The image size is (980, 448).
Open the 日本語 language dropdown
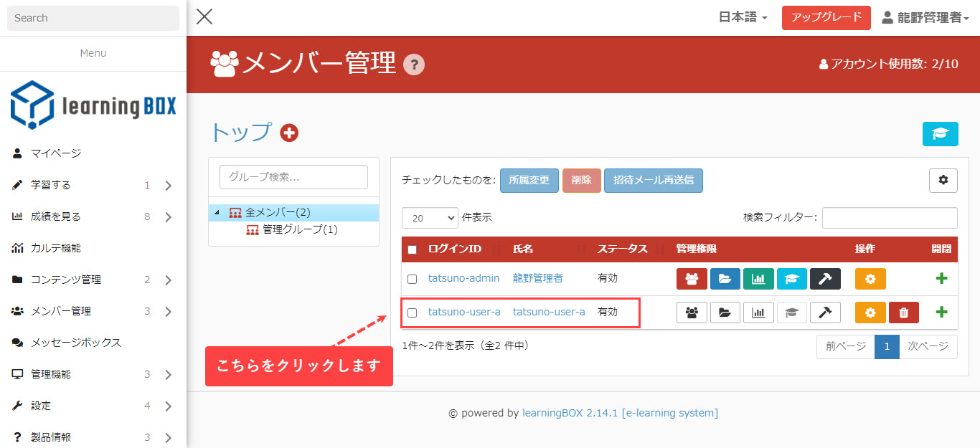point(743,17)
